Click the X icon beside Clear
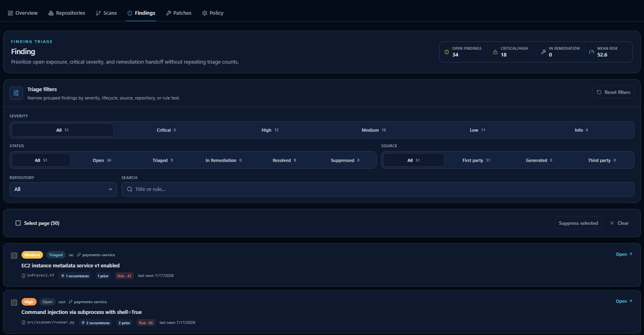The image size is (644, 335). pyautogui.click(x=612, y=223)
